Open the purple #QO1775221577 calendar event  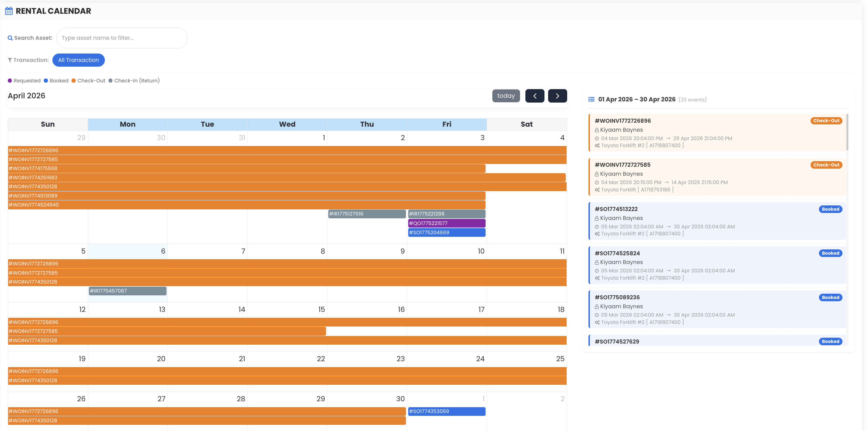pyautogui.click(x=446, y=223)
